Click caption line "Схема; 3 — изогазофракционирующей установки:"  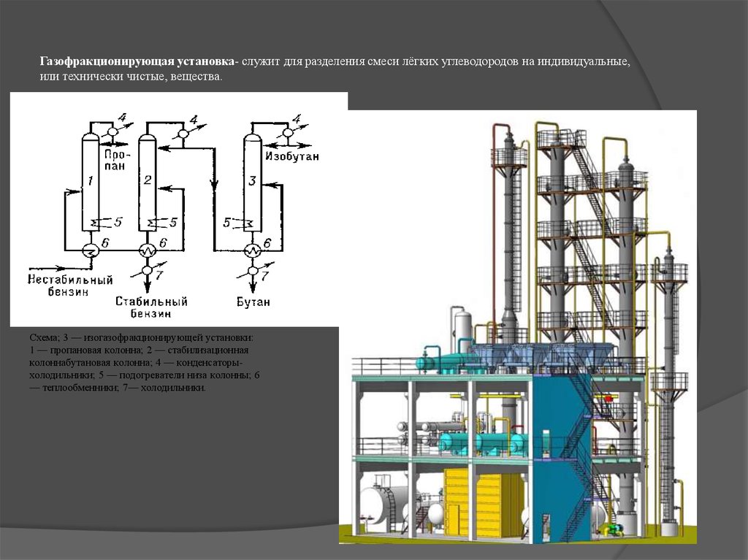[x=142, y=338]
